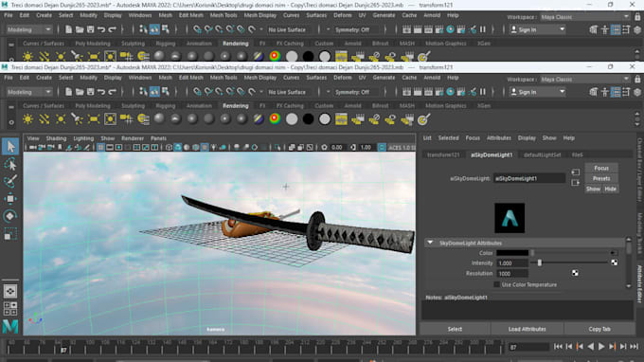Click the Redo arrow in the front window status line

point(112,92)
